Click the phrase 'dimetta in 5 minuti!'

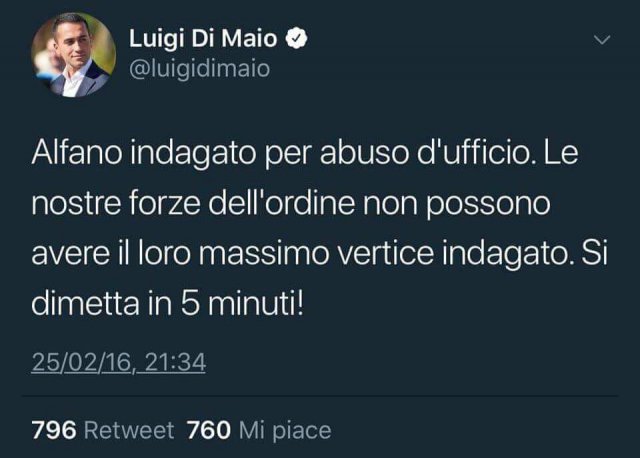[x=168, y=304]
